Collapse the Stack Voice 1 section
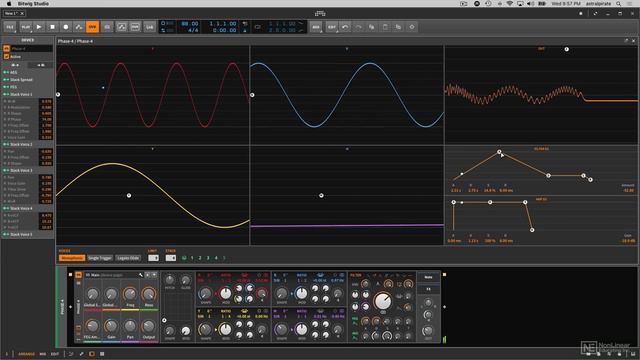The height and width of the screenshot is (360, 640). [x=6, y=94]
